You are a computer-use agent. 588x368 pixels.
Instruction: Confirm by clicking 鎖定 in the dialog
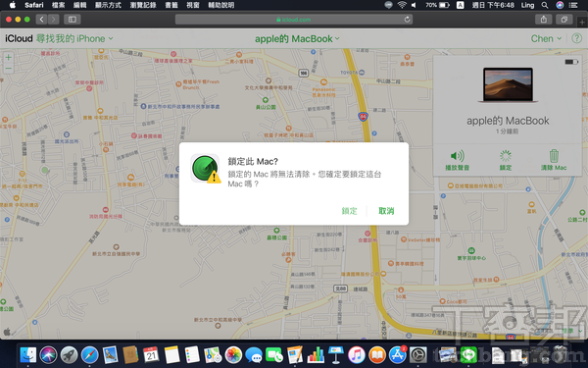(349, 211)
